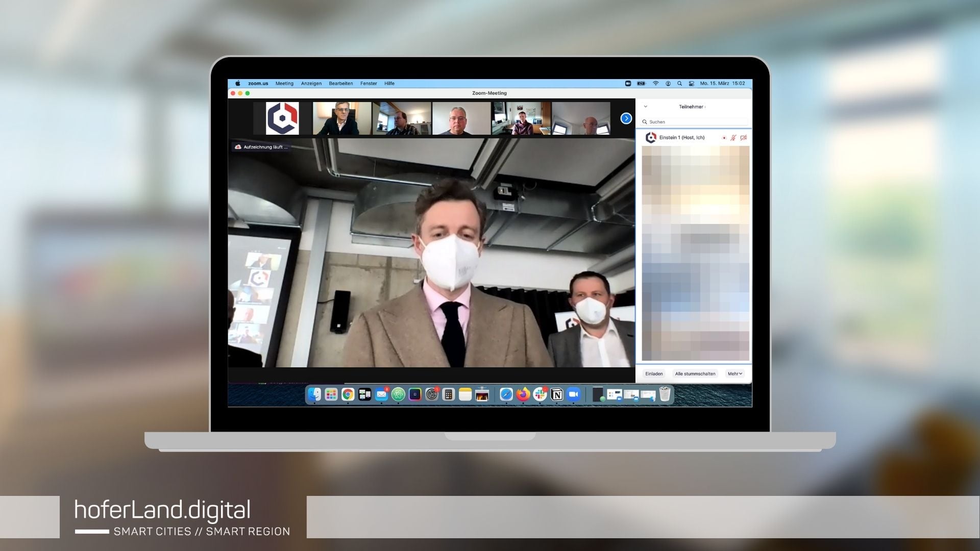
Task: Open Safari in the Dock
Action: click(506, 394)
